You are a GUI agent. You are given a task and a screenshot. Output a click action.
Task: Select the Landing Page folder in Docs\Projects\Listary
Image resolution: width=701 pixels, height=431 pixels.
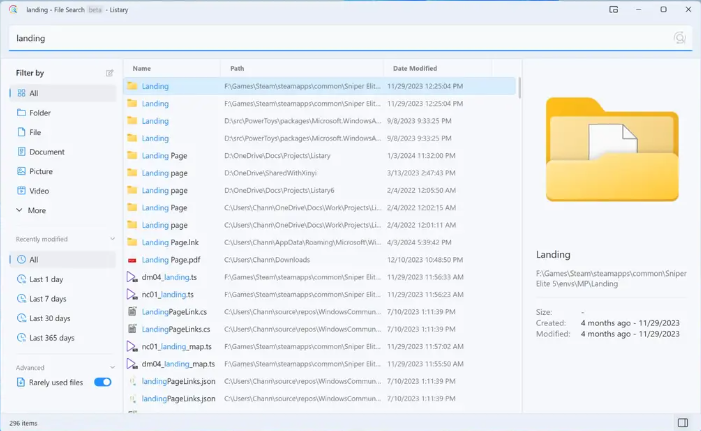pyautogui.click(x=320, y=156)
